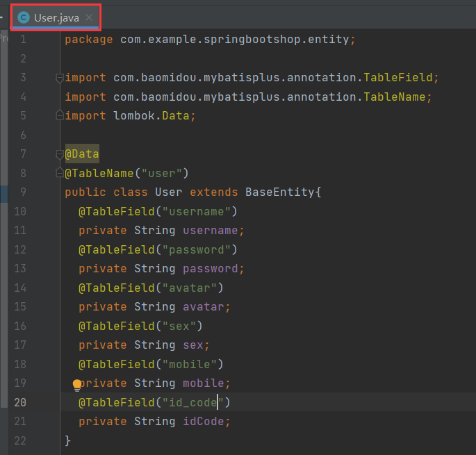Click the lightbulb quick-fix icon on line 19

pyautogui.click(x=77, y=383)
